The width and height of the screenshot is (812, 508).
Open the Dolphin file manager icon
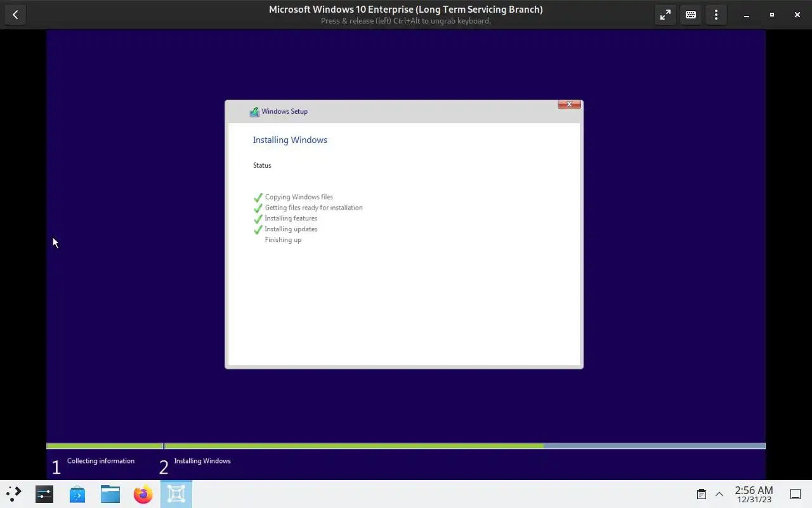[x=110, y=494]
